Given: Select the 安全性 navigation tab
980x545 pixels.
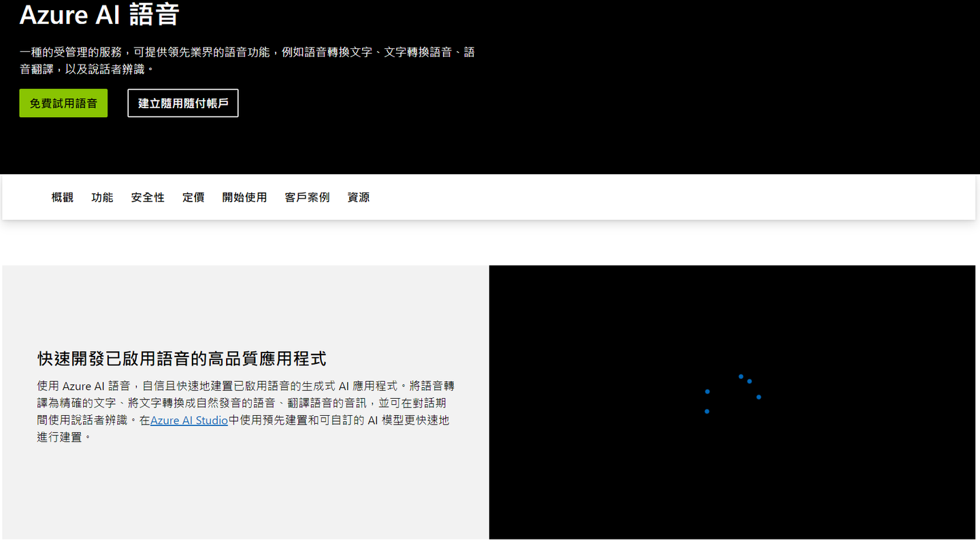Looking at the screenshot, I should pyautogui.click(x=148, y=197).
